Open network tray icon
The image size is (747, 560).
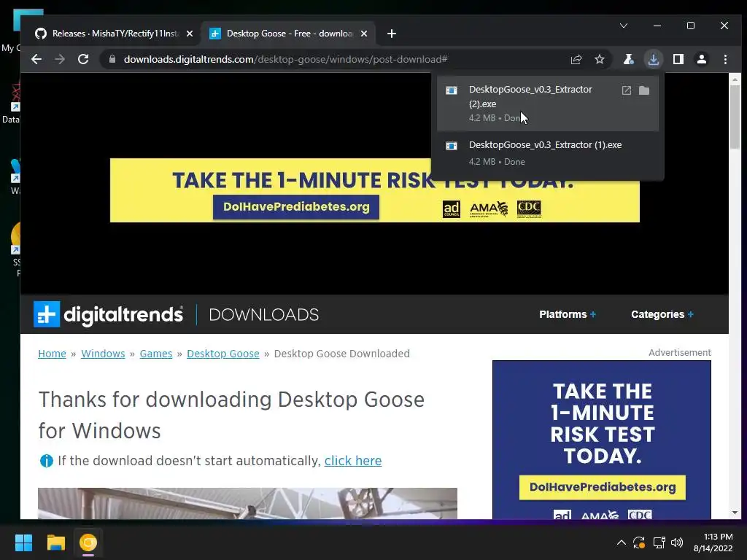coord(659,542)
